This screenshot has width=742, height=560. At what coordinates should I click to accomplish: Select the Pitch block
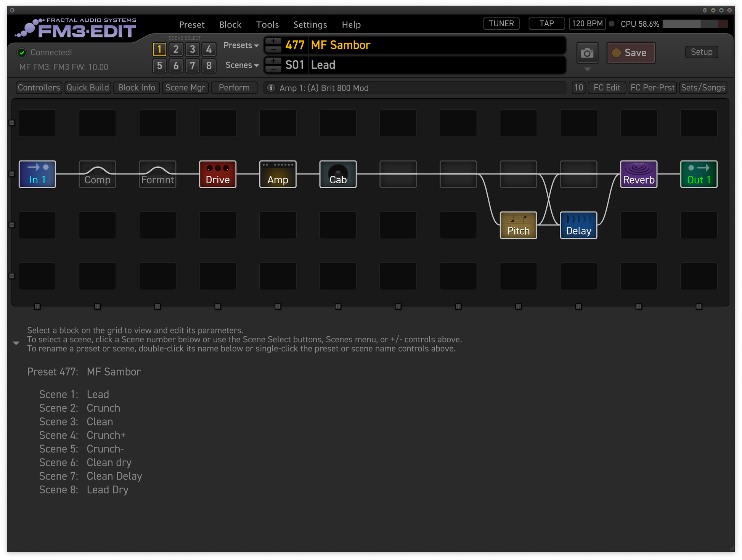pos(518,225)
